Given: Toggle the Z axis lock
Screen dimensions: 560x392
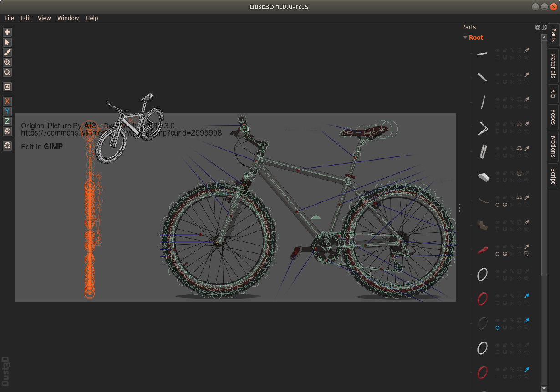Looking at the screenshot, I should [x=7, y=121].
